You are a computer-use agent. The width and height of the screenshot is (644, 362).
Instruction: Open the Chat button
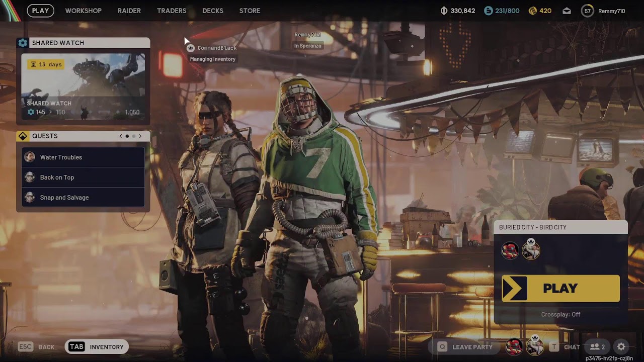coord(566,347)
